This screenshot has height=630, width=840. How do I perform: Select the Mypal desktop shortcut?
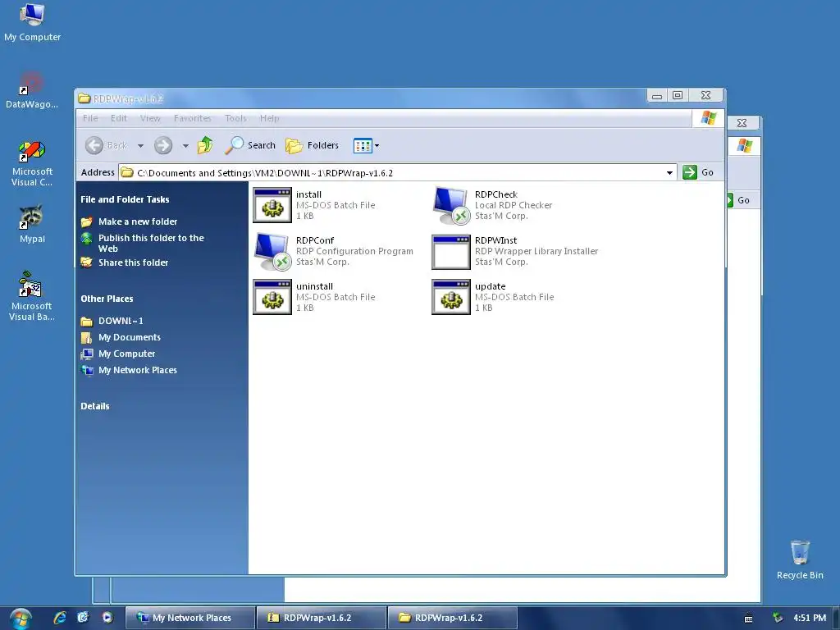click(x=32, y=225)
